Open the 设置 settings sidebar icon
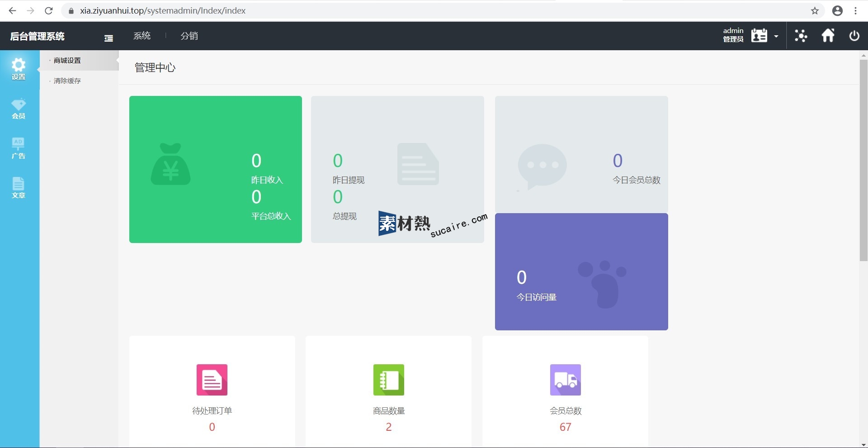This screenshot has width=868, height=448. tap(19, 69)
